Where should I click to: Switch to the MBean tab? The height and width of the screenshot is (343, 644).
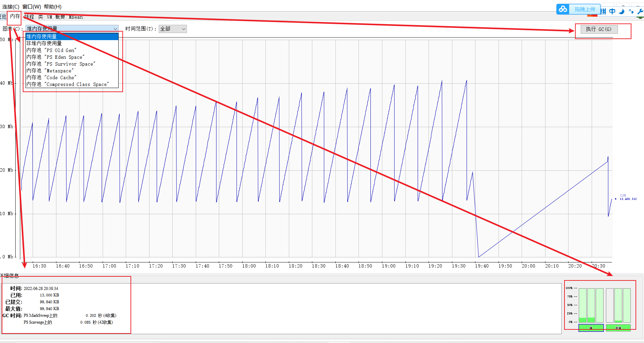pos(76,17)
